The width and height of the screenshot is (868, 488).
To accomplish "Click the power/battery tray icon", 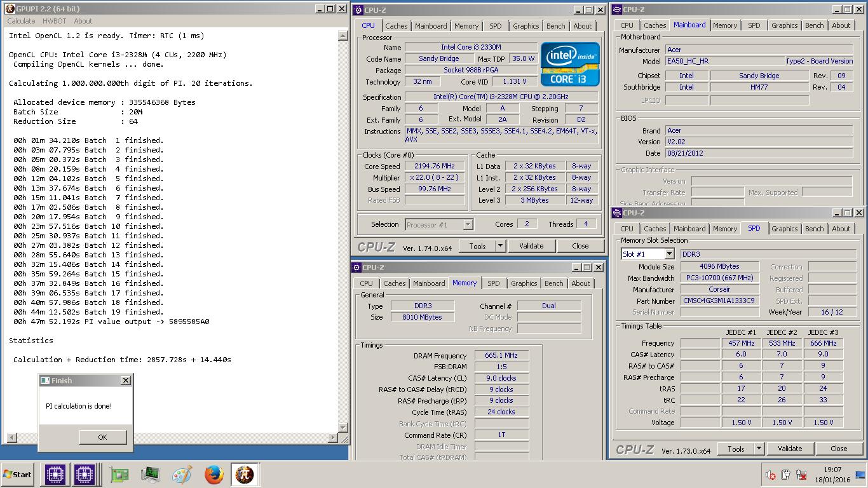I will (x=785, y=474).
